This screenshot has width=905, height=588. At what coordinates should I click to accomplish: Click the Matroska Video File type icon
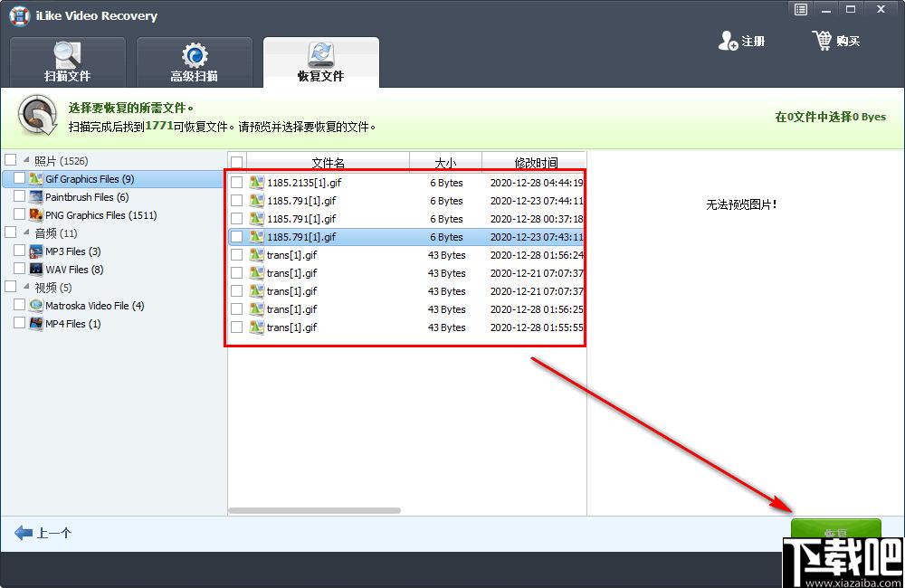(36, 305)
